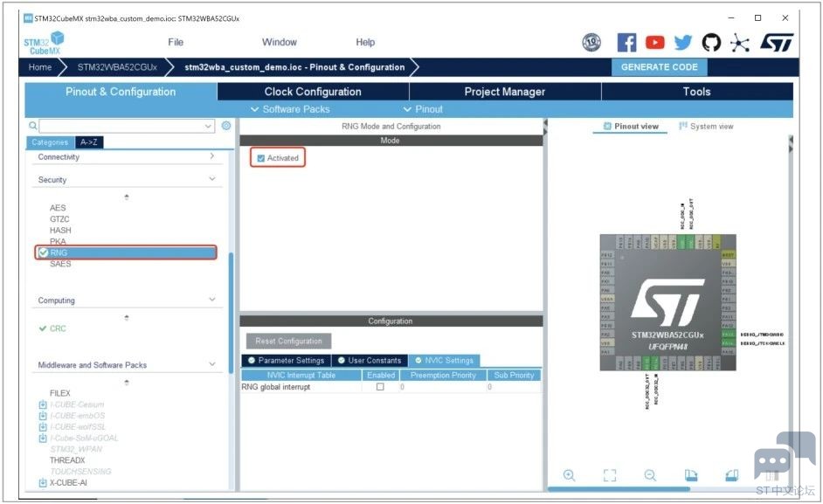Viewport: 823px width, 504px height.
Task: Open the Help menu
Action: point(365,42)
